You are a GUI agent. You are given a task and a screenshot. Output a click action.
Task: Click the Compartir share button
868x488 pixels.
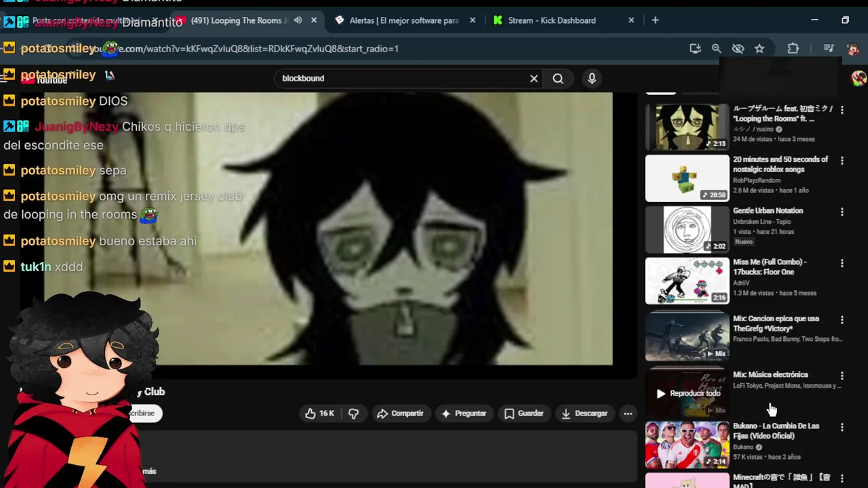[x=400, y=413]
